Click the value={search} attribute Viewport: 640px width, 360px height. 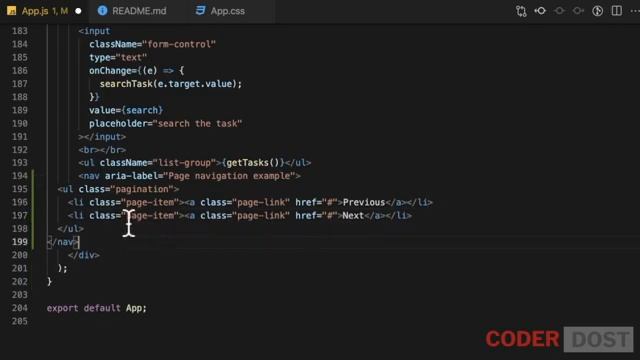point(126,110)
